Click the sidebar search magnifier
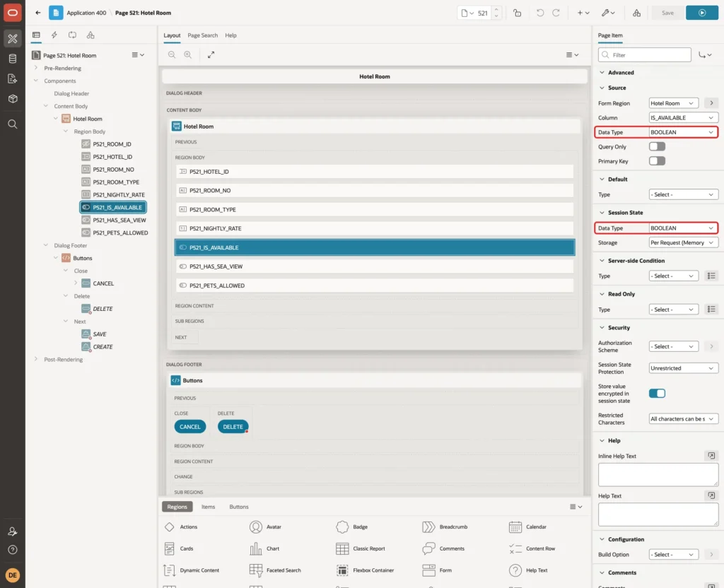 point(13,124)
